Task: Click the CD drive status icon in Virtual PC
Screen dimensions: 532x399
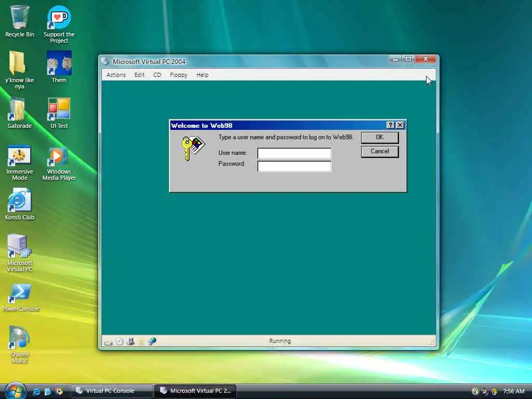Action: click(x=119, y=342)
